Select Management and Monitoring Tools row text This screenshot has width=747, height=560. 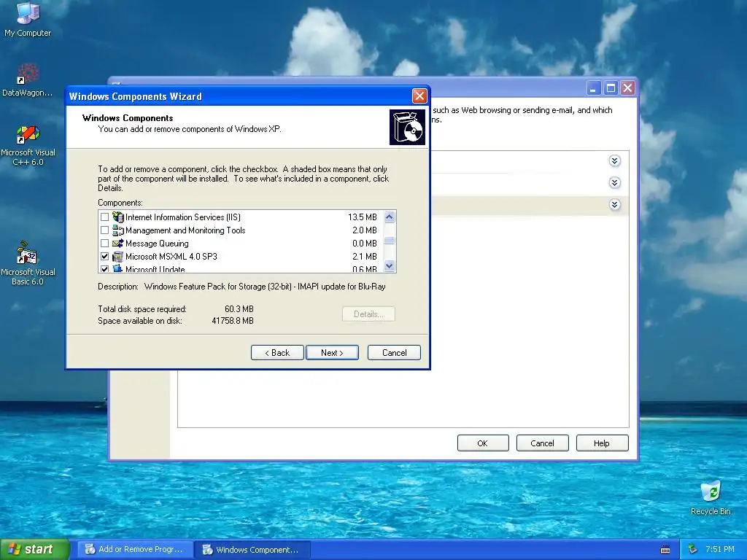(x=185, y=230)
